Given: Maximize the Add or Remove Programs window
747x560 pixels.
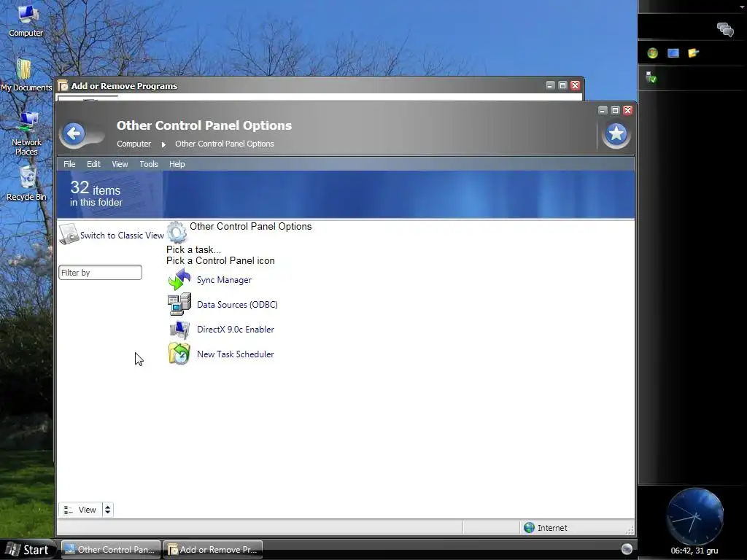Looking at the screenshot, I should pos(562,85).
